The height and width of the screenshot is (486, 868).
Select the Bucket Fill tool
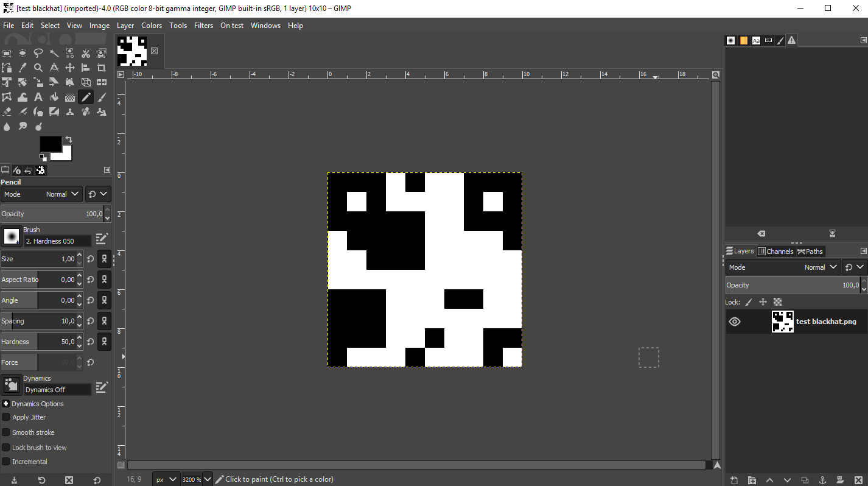pyautogui.click(x=54, y=97)
